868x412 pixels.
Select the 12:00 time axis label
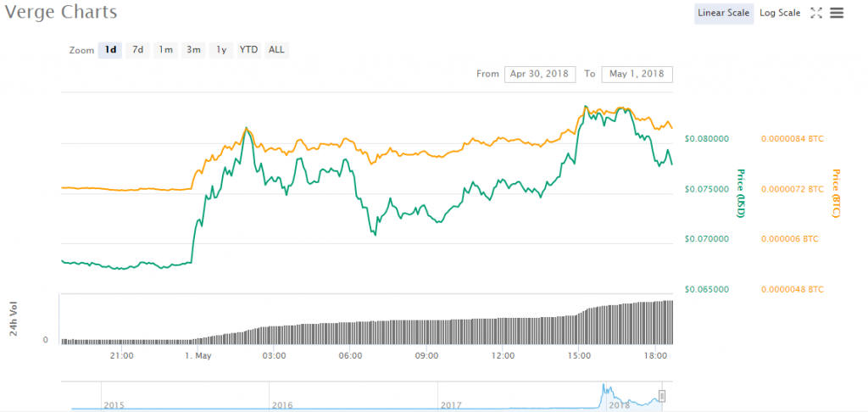coord(503,356)
